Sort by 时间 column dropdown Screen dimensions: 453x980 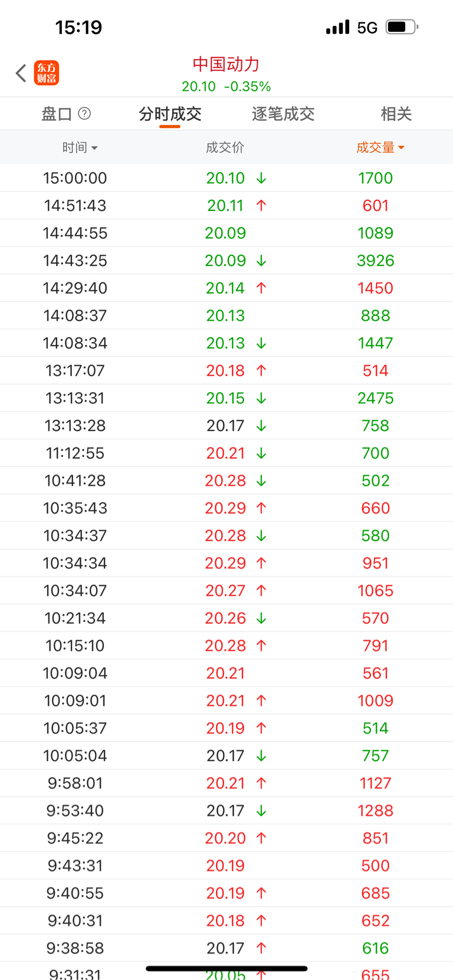pyautogui.click(x=80, y=147)
